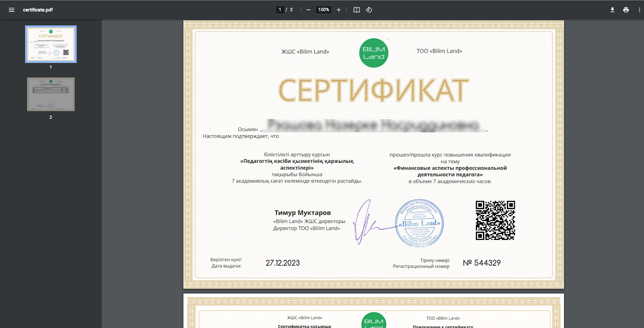The height and width of the screenshot is (328, 644).
Task: Click the name Тимур Муктаров
Action: 303,213
